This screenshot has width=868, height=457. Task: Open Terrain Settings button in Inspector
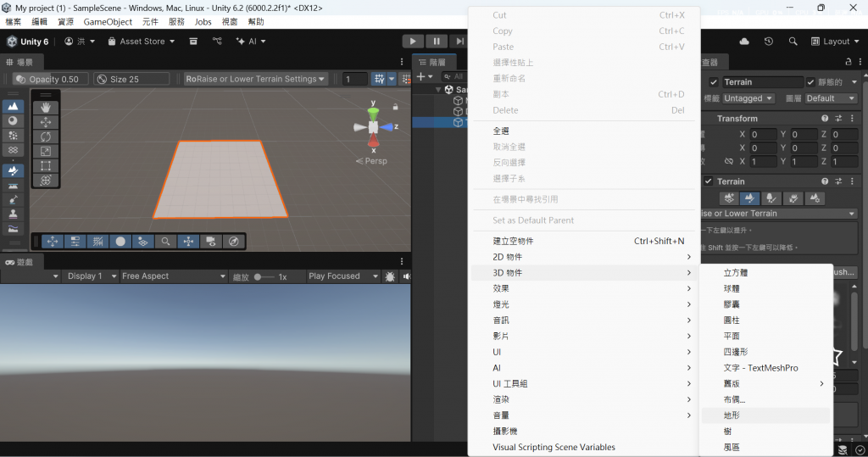coord(815,198)
